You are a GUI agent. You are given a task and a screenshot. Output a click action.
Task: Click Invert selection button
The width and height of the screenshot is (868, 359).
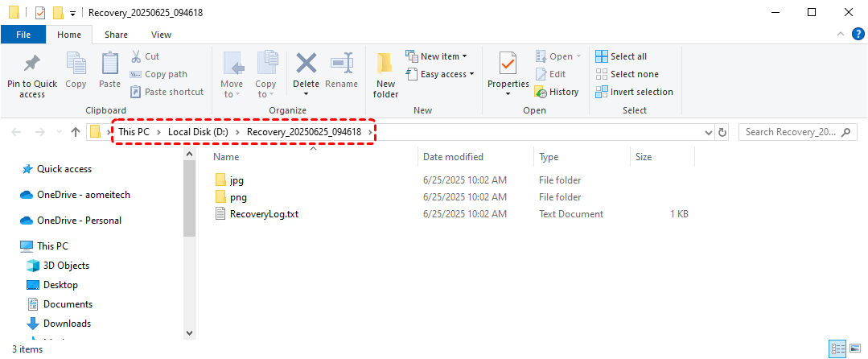click(x=634, y=92)
